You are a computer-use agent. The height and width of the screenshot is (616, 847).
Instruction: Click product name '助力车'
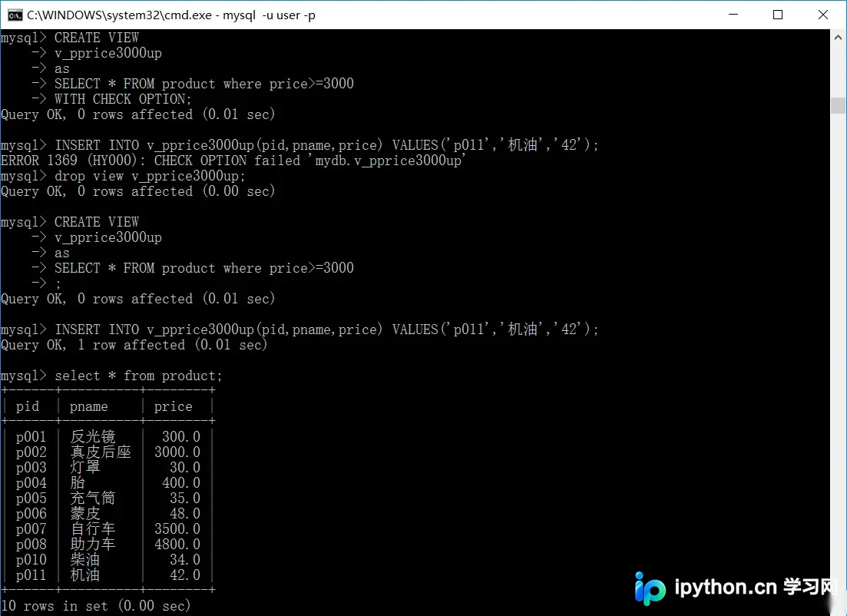coord(92,544)
